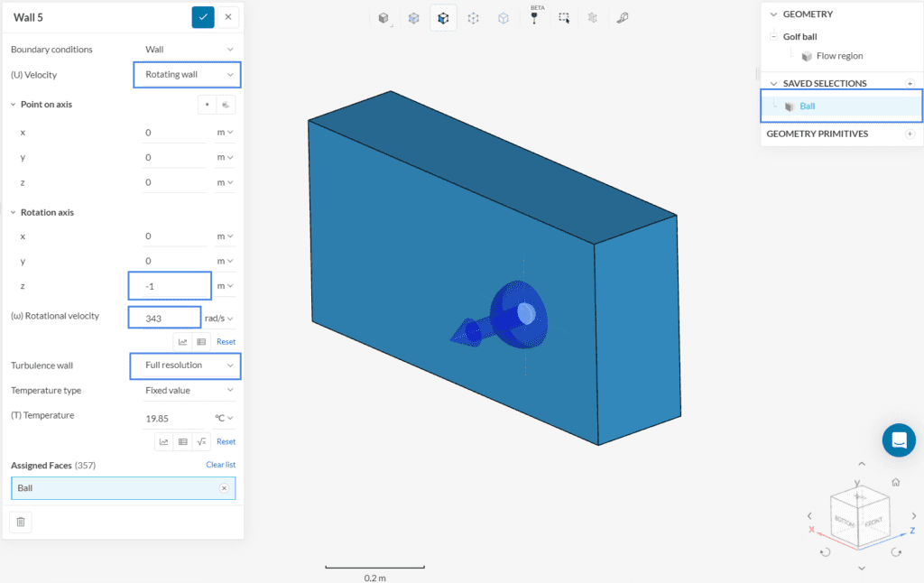924x583 pixels.
Task: Add a new geometry primitive with the plus icon
Action: coord(910,134)
